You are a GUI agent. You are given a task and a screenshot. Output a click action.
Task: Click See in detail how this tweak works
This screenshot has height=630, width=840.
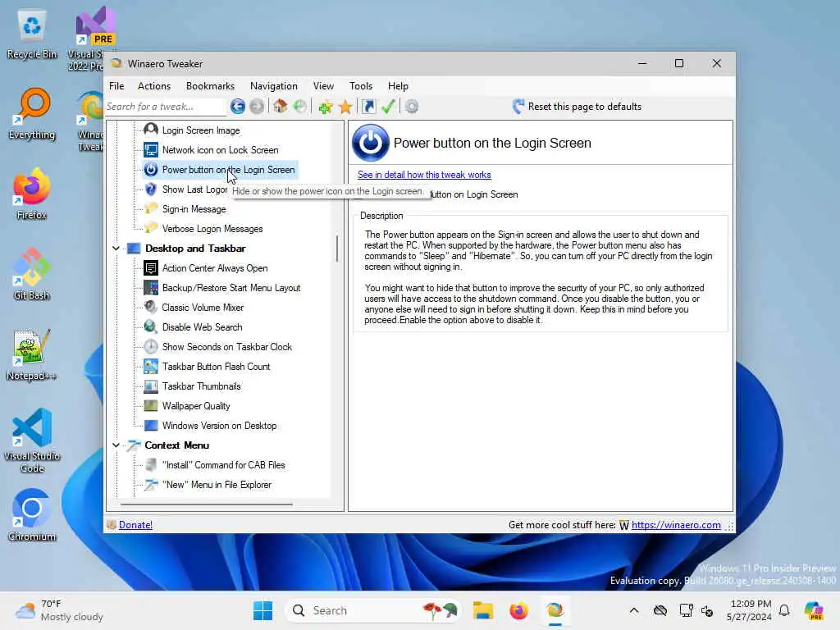pyautogui.click(x=424, y=175)
